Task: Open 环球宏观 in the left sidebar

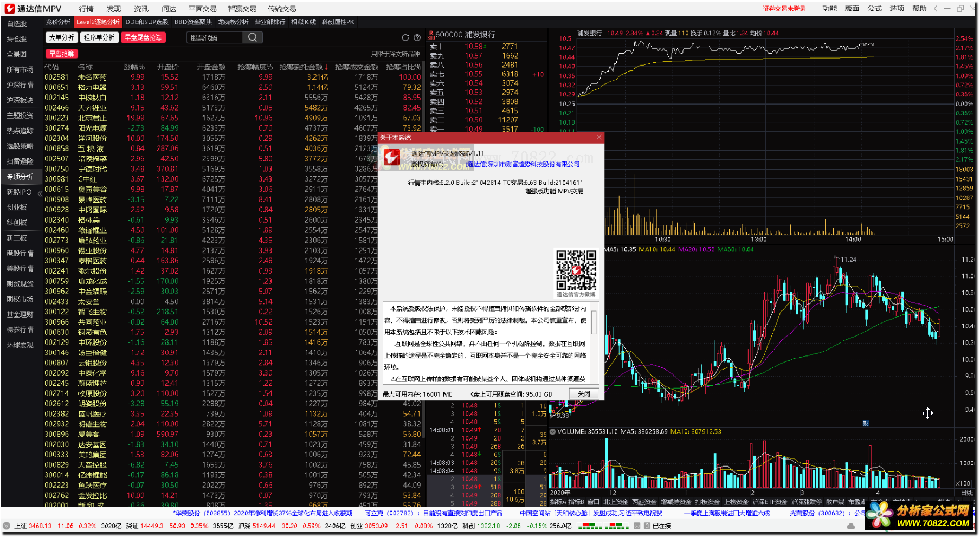Action: (x=20, y=345)
